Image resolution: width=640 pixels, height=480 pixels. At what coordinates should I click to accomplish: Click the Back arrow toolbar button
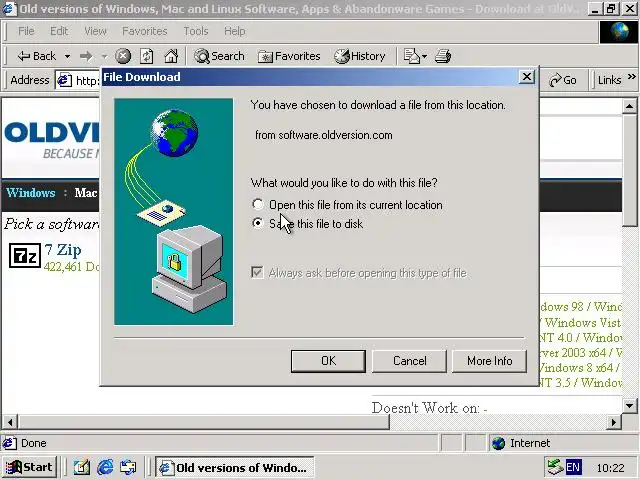point(36,56)
